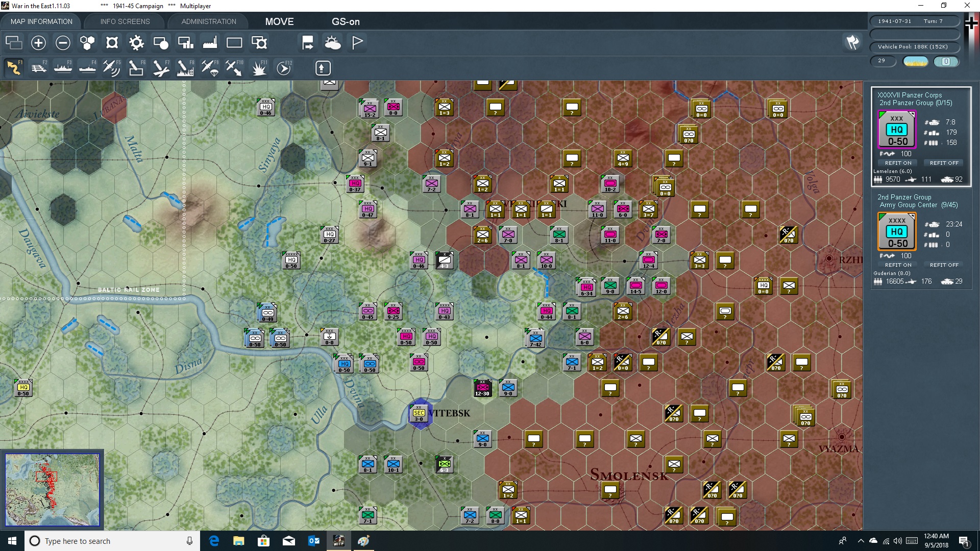This screenshot has height=551, width=980.
Task: Select the F2 Rail Move mode icon
Action: (x=38, y=68)
